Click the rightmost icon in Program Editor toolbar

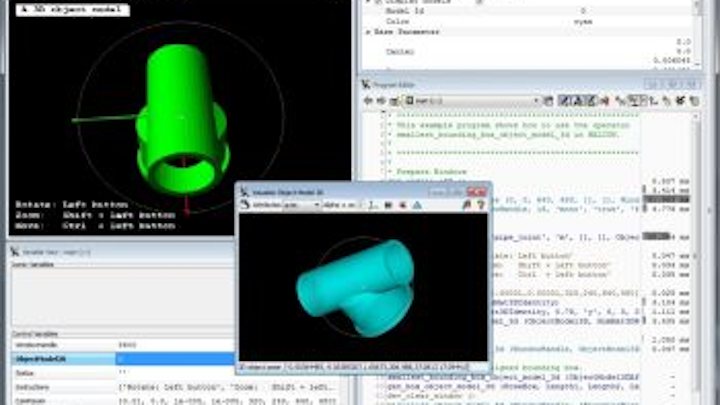[694, 101]
